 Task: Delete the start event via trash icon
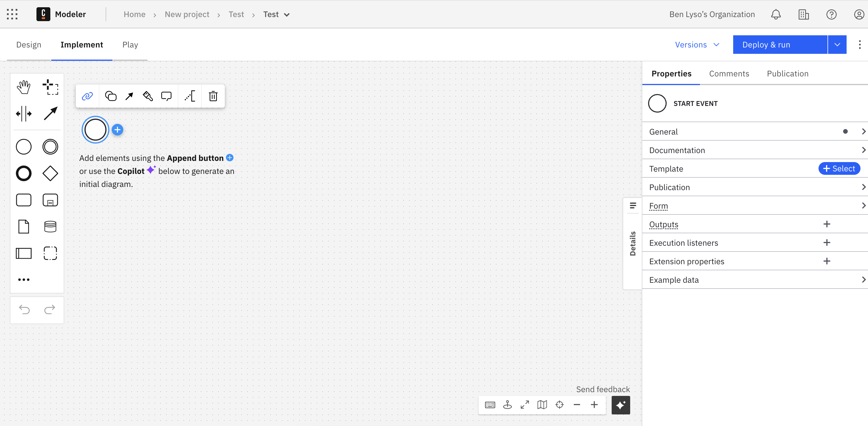(x=213, y=96)
